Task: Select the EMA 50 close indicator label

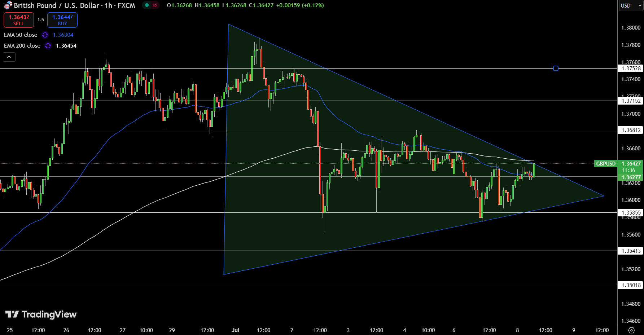Action: 21,35
